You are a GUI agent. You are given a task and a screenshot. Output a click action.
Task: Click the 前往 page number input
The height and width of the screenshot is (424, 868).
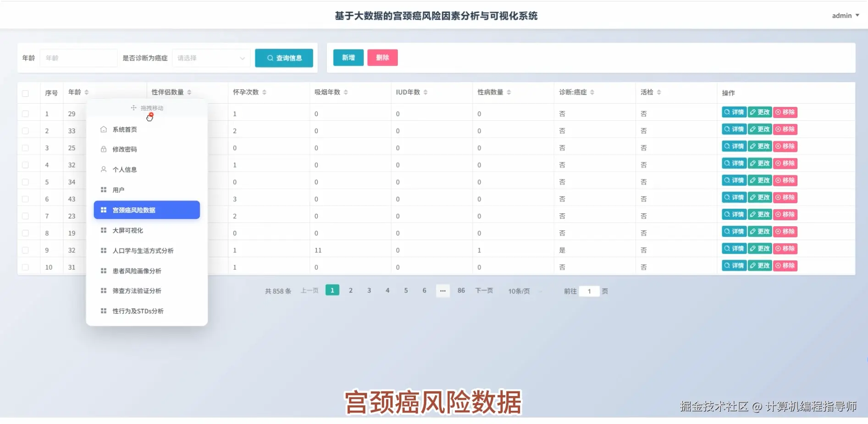[x=589, y=291]
